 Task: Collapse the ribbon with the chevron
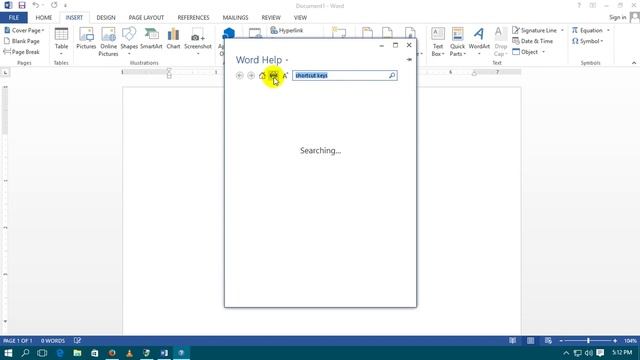(633, 63)
